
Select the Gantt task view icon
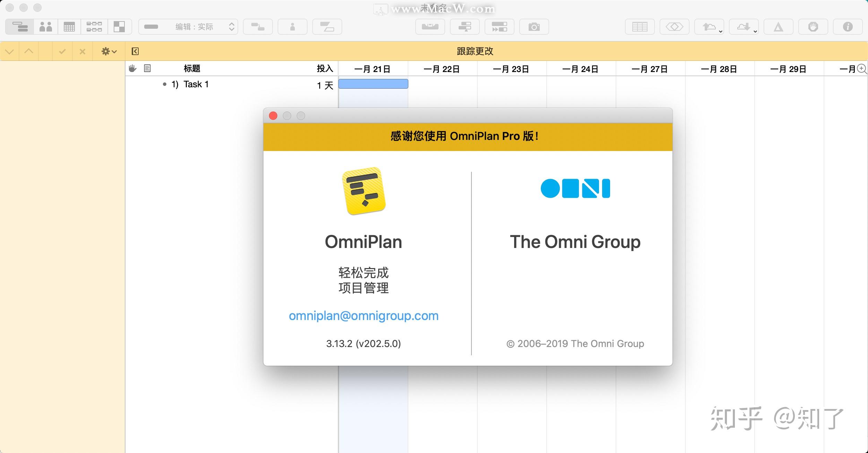20,26
